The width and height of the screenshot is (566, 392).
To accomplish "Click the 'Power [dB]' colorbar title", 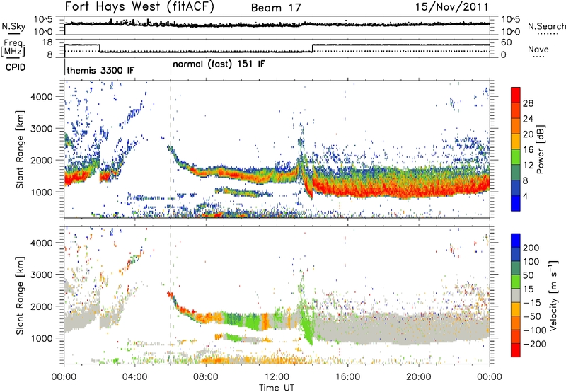I will pyautogui.click(x=540, y=149).
